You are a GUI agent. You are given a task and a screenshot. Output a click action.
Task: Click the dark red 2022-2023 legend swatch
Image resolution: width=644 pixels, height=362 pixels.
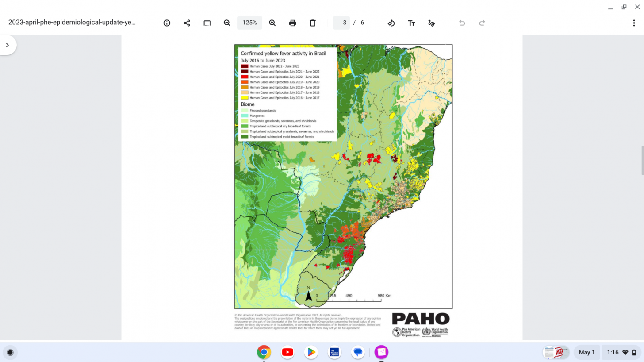coord(244,66)
